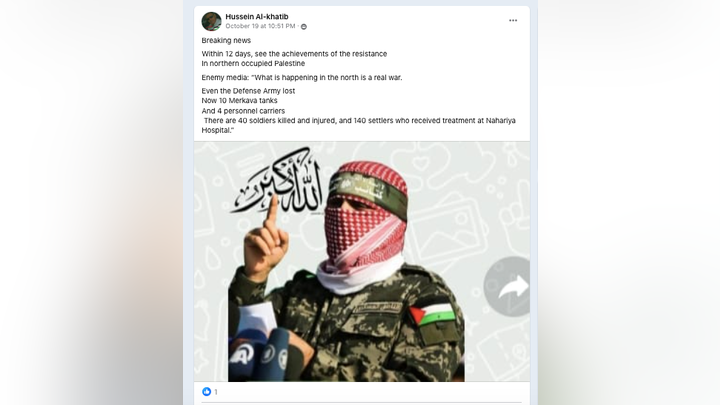This screenshot has width=720, height=405.
Task: Click the "Now 10 Merkava tanks" line
Action: 239,101
